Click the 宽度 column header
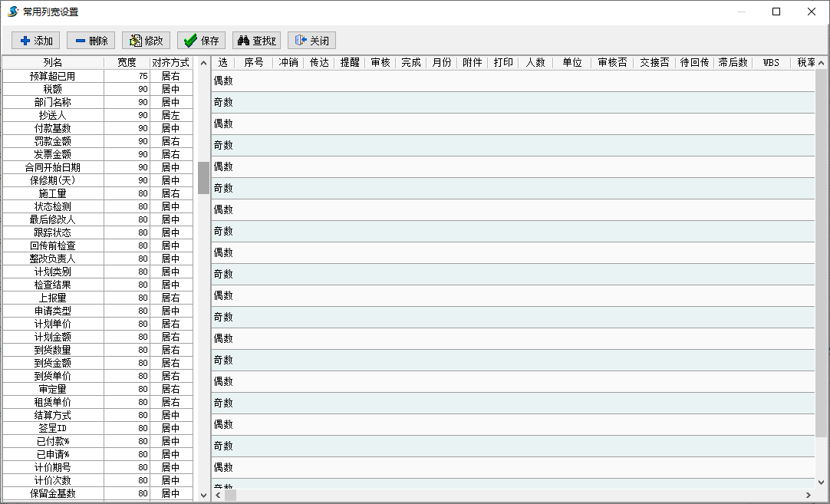Viewport: 830px width, 504px height. [x=127, y=63]
